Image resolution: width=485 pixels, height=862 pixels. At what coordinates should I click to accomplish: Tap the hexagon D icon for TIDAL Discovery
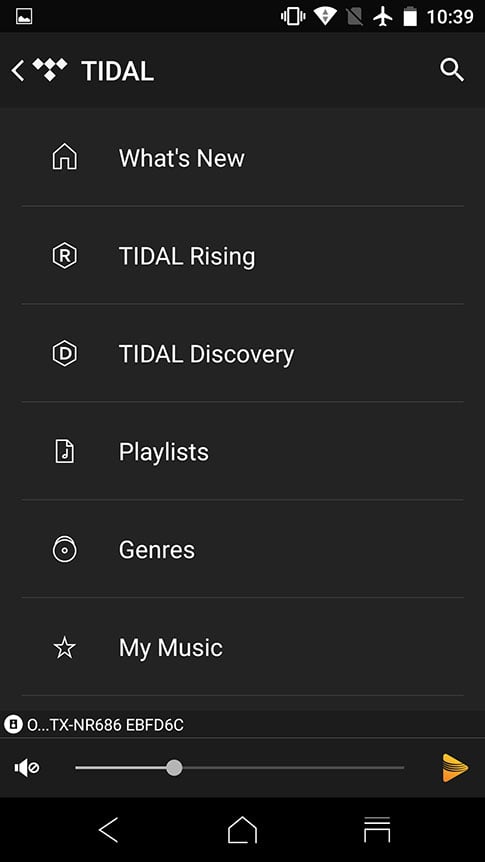(64, 353)
